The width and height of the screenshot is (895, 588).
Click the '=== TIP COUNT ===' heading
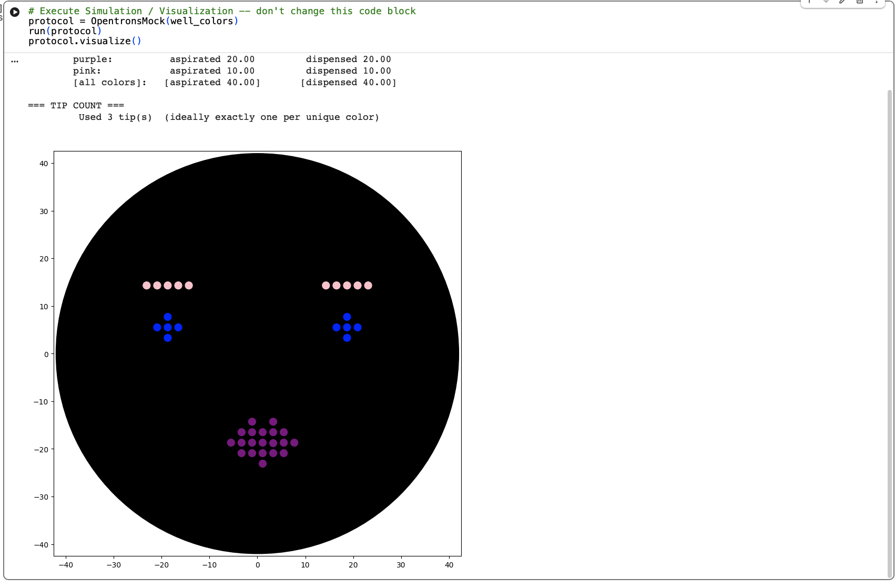(76, 106)
